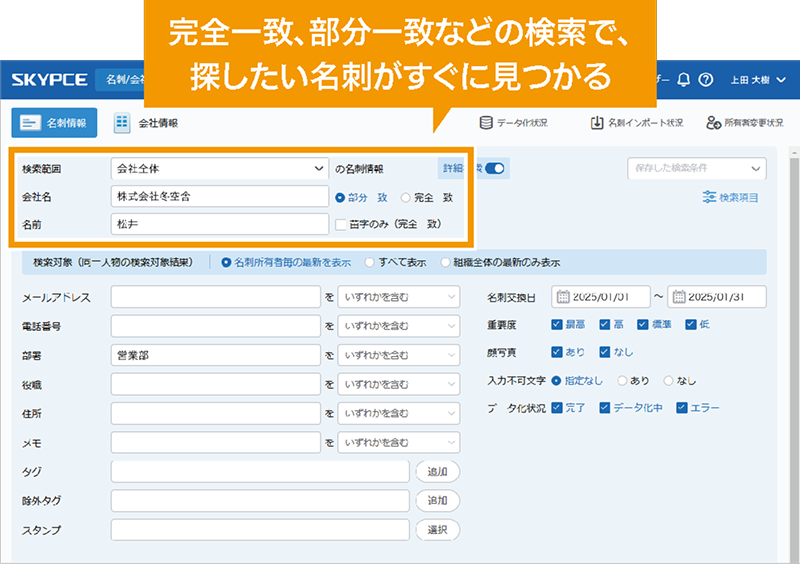Uncheck データ化状況 エラー checkbox
800x564 pixels.
pos(682,407)
